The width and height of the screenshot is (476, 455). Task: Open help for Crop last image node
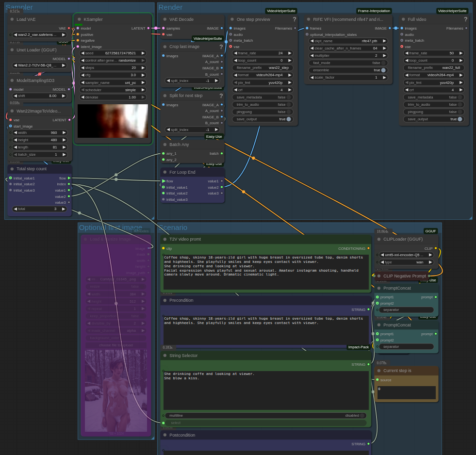tap(221, 47)
